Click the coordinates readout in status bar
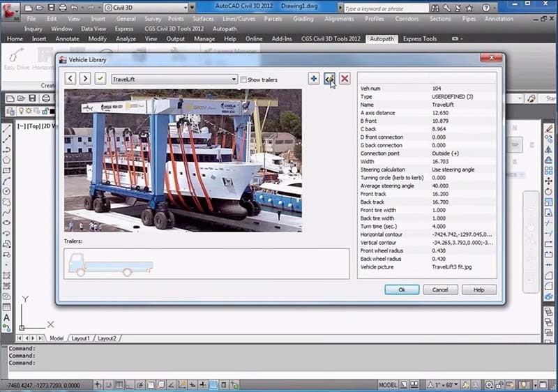 pos(43,385)
